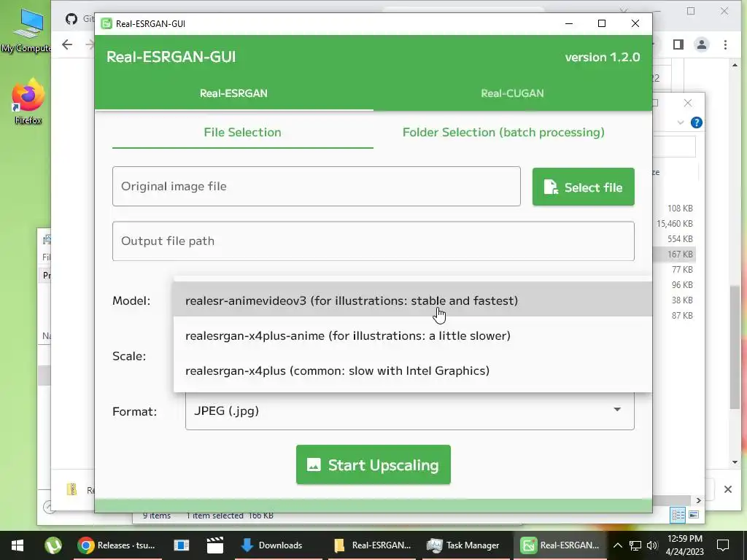This screenshot has height=560, width=747.
Task: Select the file sized 15,460 KB
Action: coord(674,224)
